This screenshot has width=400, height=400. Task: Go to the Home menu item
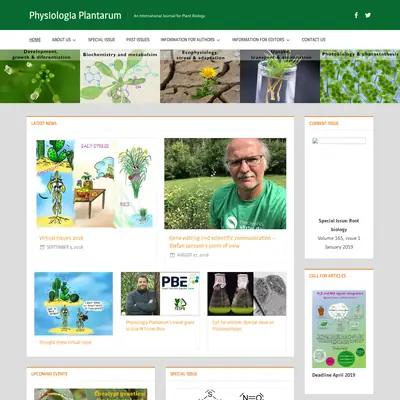pyautogui.click(x=35, y=40)
